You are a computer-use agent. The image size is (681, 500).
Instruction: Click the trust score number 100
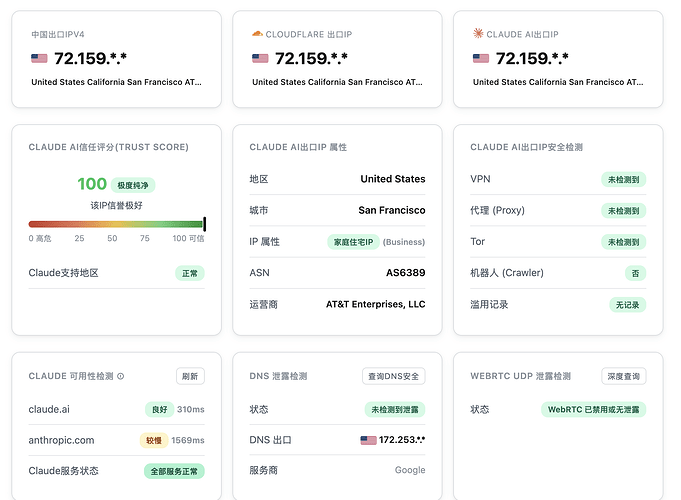coord(92,184)
